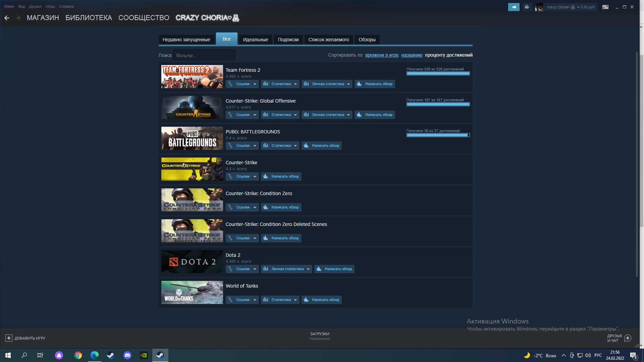The image size is (644, 362).
Task: Open PUBG: BATTLEGROUNDS game banner
Action: coord(192,138)
